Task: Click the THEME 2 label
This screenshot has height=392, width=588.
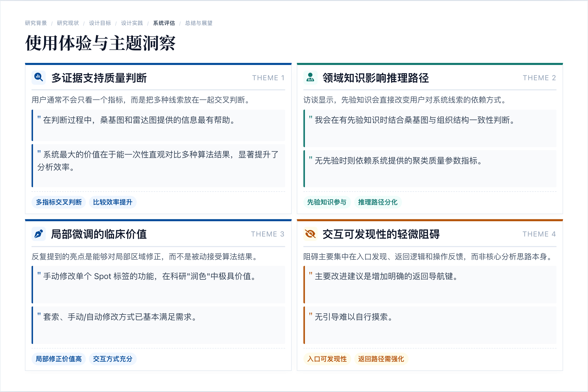Action: point(540,78)
